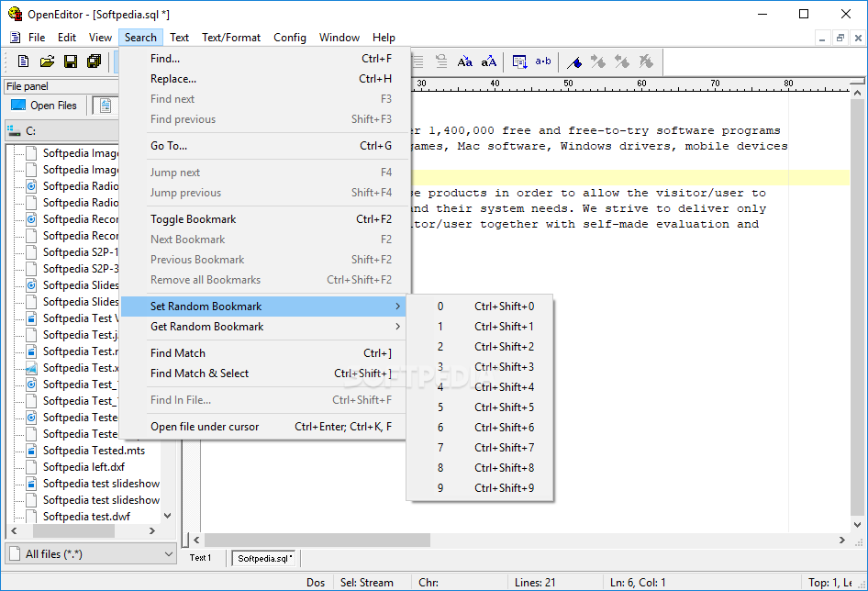Click the document icon beside Open Files
Image resolution: width=868 pixels, height=591 pixels.
(x=106, y=106)
